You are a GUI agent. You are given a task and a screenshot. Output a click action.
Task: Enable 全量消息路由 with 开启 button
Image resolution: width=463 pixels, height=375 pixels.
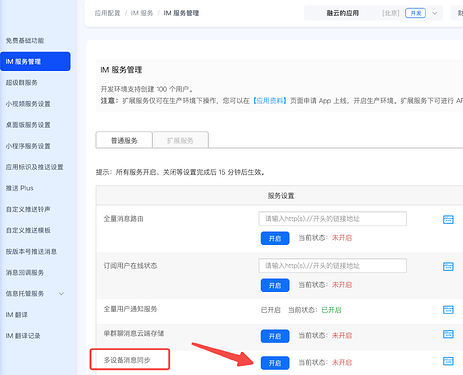[x=275, y=238]
